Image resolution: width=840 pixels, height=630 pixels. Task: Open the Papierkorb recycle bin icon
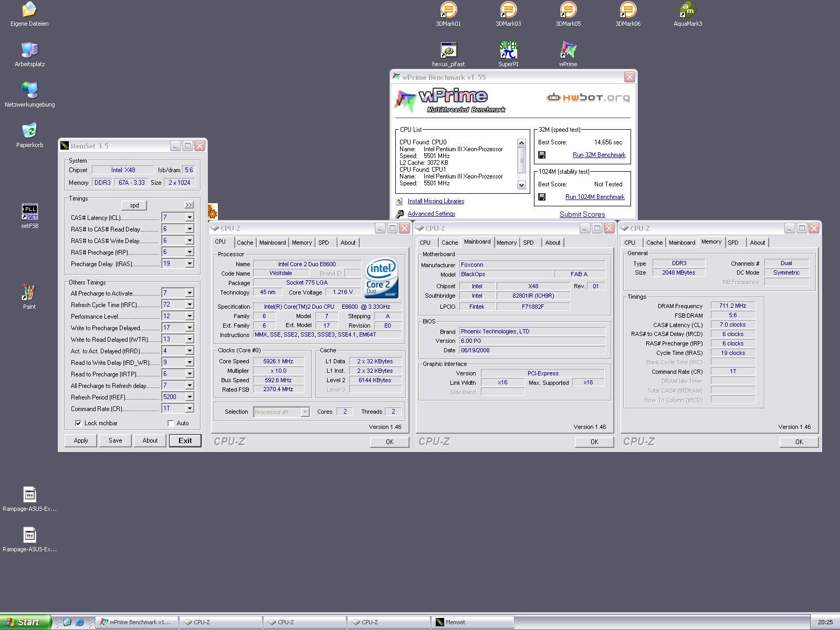pyautogui.click(x=29, y=131)
